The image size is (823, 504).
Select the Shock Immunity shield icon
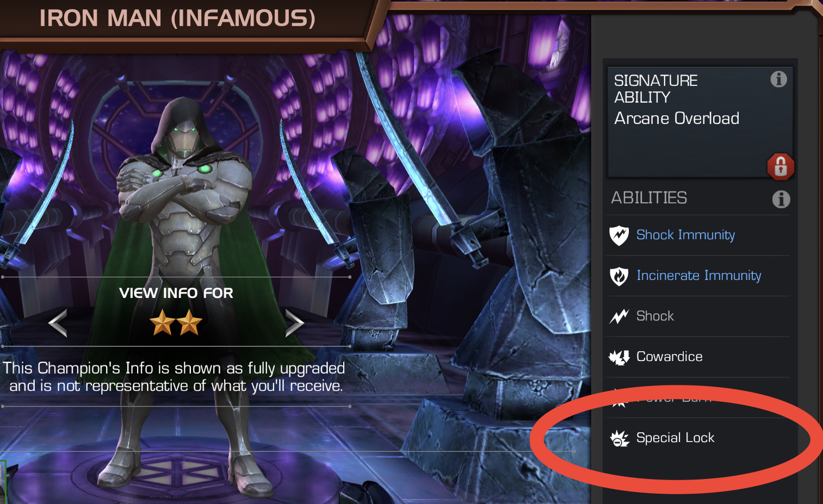coord(619,235)
